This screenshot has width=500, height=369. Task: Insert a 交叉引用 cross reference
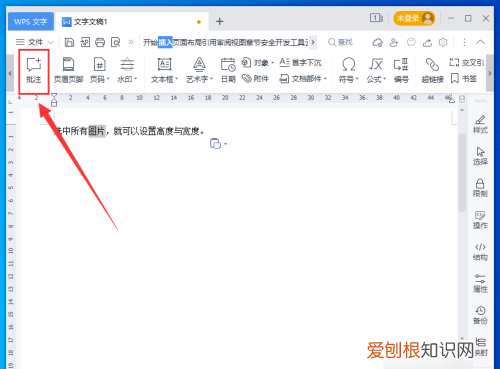coord(467,62)
